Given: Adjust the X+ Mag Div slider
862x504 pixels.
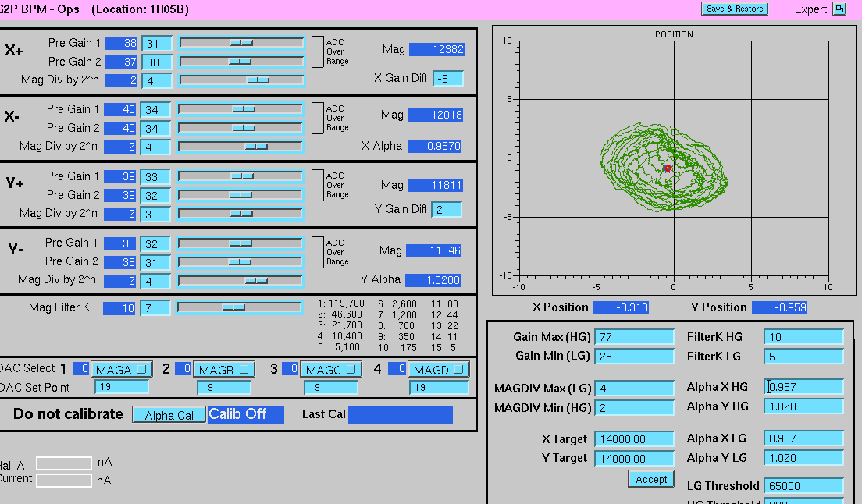Looking at the screenshot, I should pyautogui.click(x=241, y=80).
